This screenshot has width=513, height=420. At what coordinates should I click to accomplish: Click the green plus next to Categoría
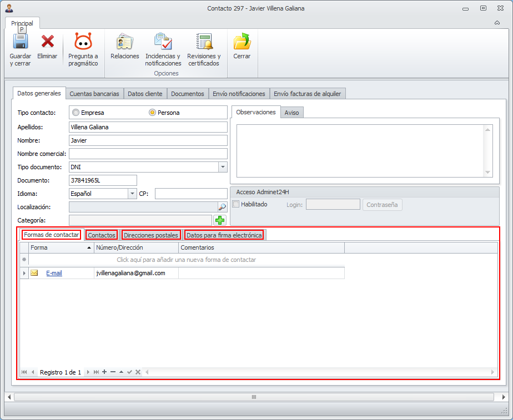pos(220,220)
